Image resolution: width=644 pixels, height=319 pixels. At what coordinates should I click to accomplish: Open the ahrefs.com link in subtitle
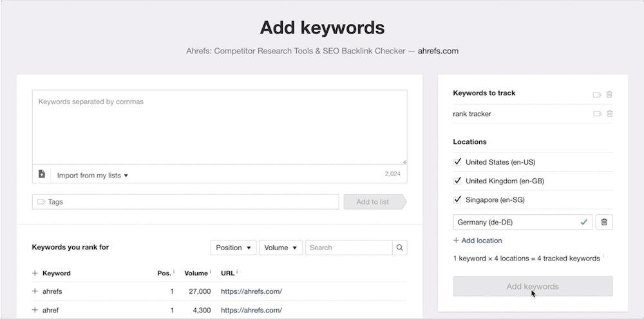[438, 51]
